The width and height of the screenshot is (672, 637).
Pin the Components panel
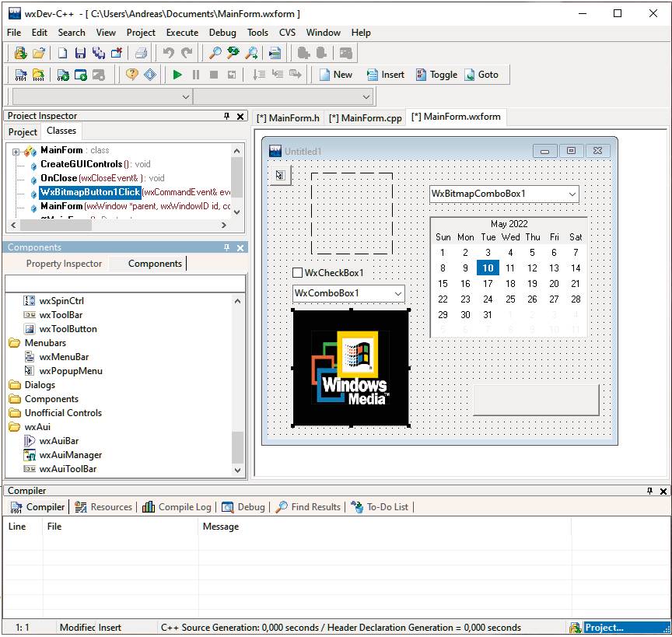point(226,247)
